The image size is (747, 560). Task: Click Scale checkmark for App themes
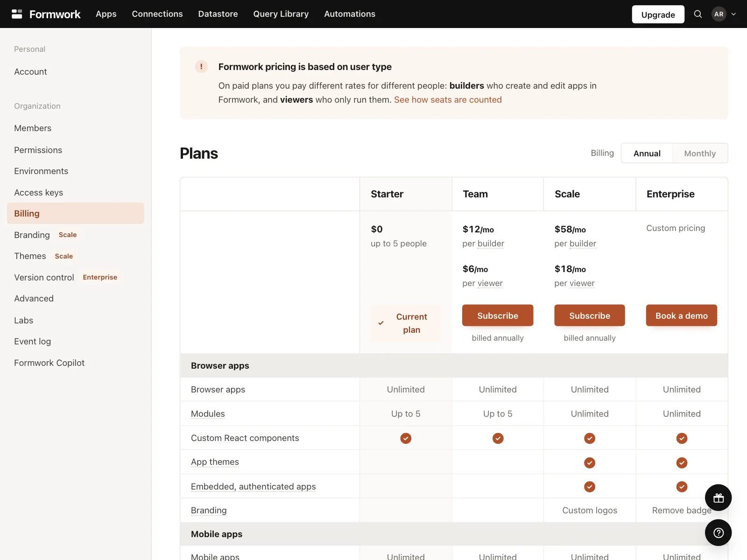(x=590, y=462)
